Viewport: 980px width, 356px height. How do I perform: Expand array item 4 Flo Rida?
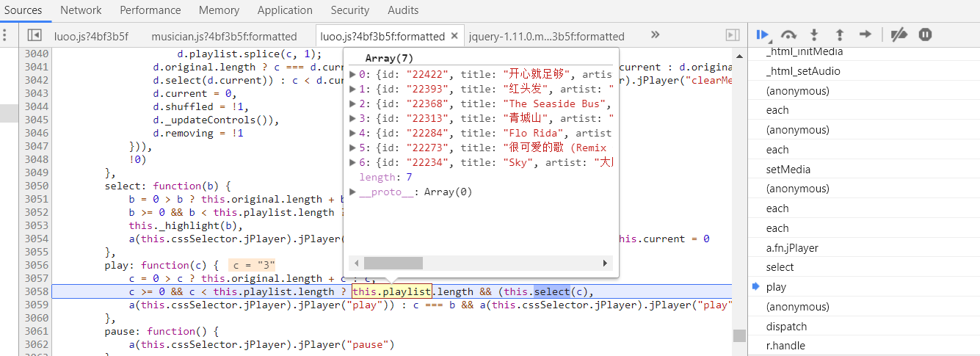(353, 133)
